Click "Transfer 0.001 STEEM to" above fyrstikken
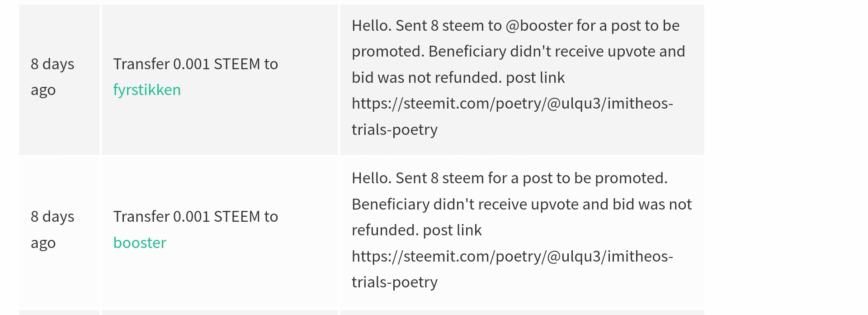 tap(195, 64)
